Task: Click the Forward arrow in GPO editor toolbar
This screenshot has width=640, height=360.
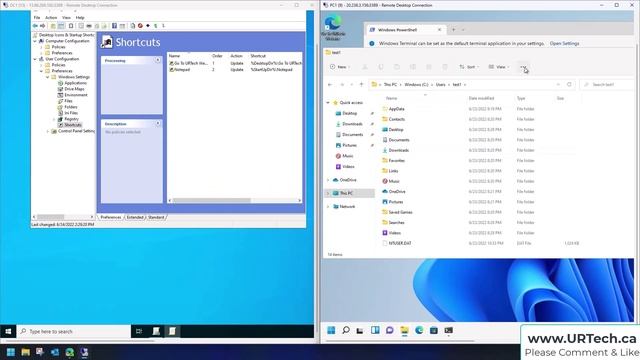Action: [x=42, y=26]
